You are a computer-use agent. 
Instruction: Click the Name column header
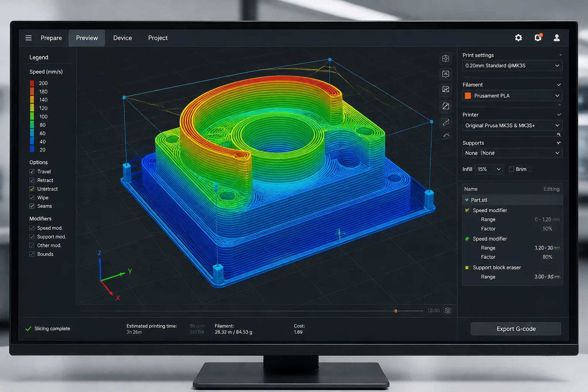pos(471,189)
